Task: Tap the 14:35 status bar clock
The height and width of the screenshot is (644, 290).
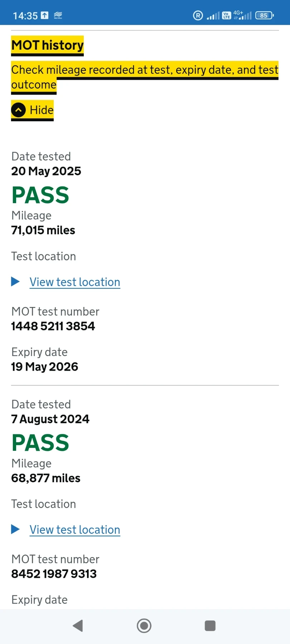Action: [25, 16]
